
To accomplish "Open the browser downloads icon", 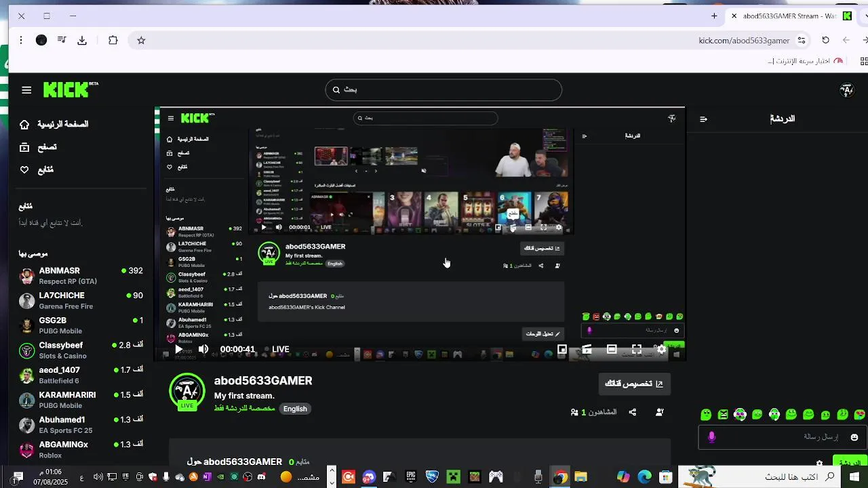I will [82, 41].
